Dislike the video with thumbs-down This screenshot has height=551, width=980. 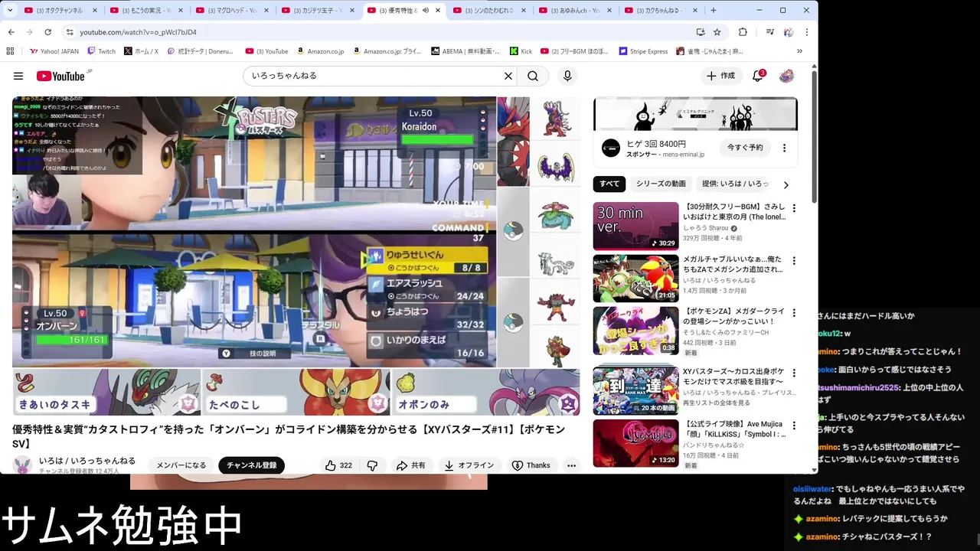(x=372, y=465)
